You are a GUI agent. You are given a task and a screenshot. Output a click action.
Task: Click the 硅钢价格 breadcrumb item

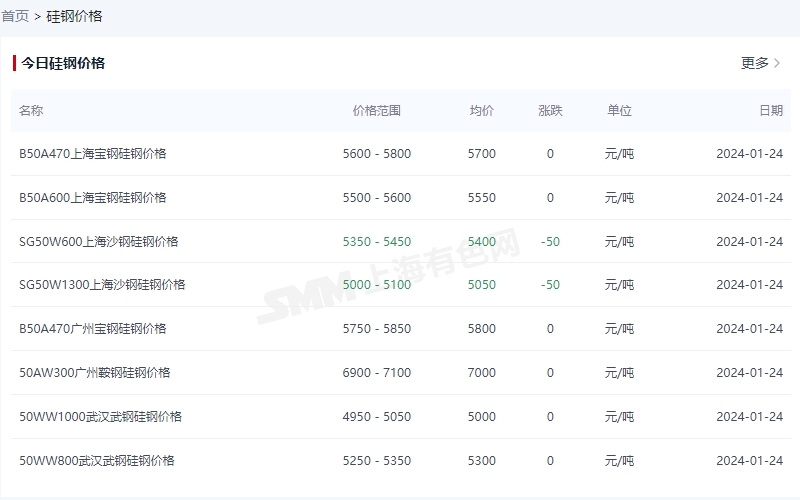(x=74, y=16)
